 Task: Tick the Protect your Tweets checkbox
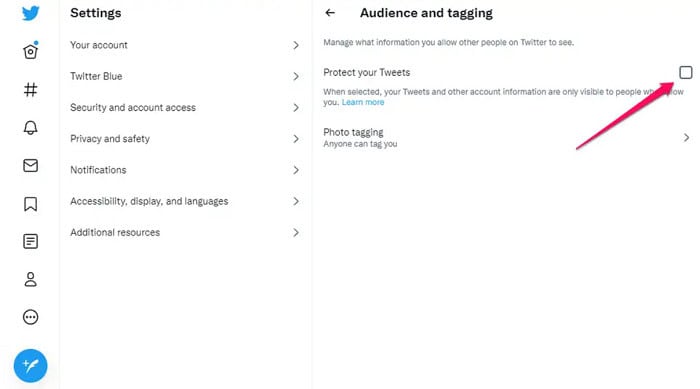click(686, 72)
